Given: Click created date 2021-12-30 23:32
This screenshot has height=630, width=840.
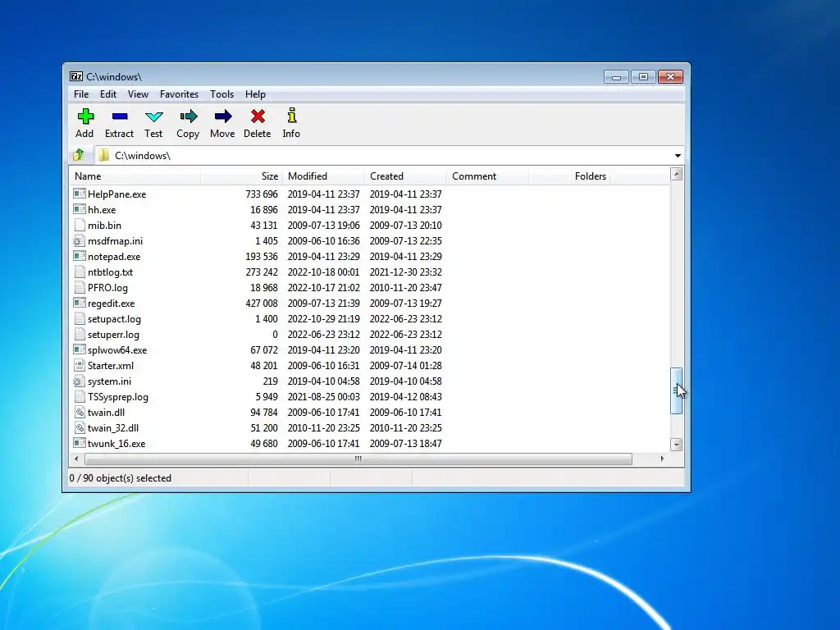Looking at the screenshot, I should [405, 272].
